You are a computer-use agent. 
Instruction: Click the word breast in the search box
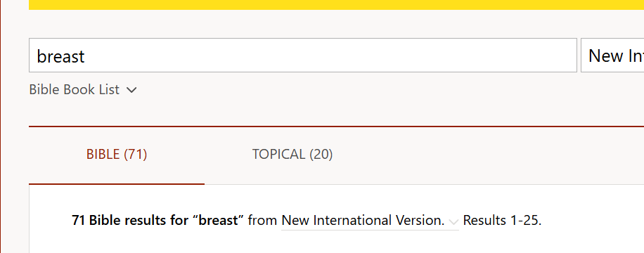tap(60, 56)
